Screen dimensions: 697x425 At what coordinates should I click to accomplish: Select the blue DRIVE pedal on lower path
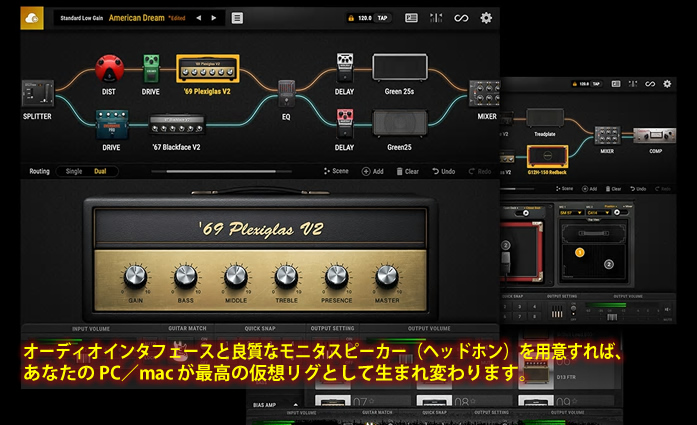[x=112, y=124]
